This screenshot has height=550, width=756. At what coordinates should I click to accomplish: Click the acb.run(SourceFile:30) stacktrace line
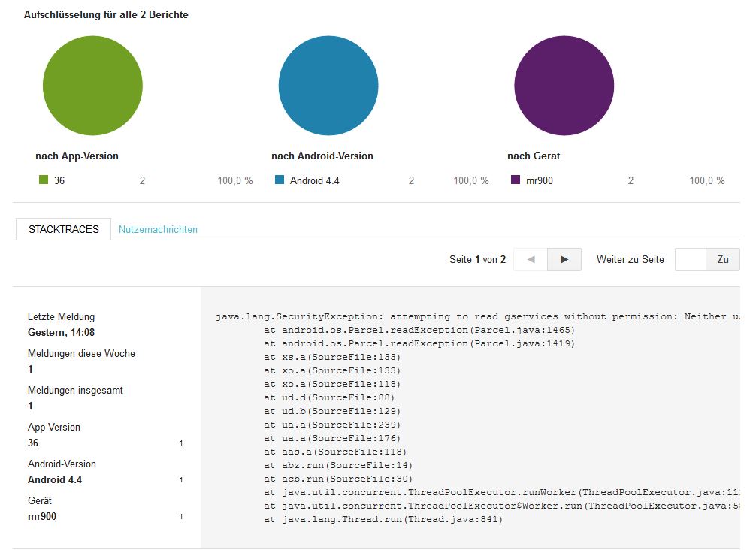coord(338,479)
